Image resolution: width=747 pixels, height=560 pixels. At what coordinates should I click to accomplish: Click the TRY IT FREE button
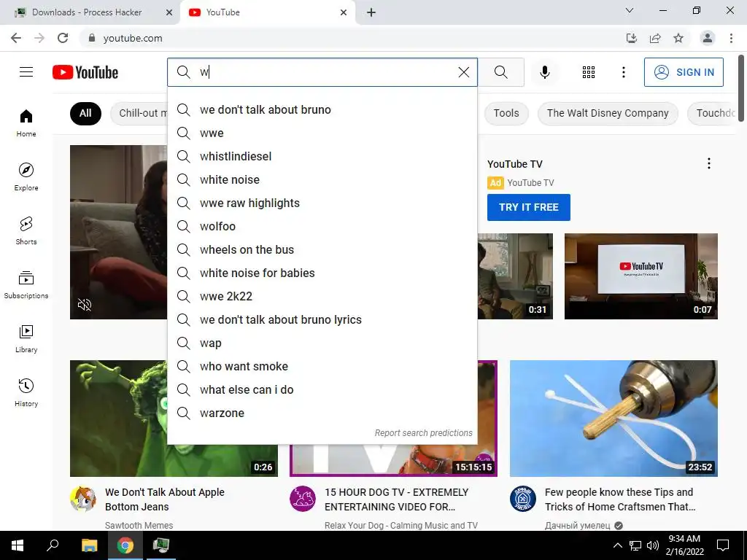pos(528,207)
